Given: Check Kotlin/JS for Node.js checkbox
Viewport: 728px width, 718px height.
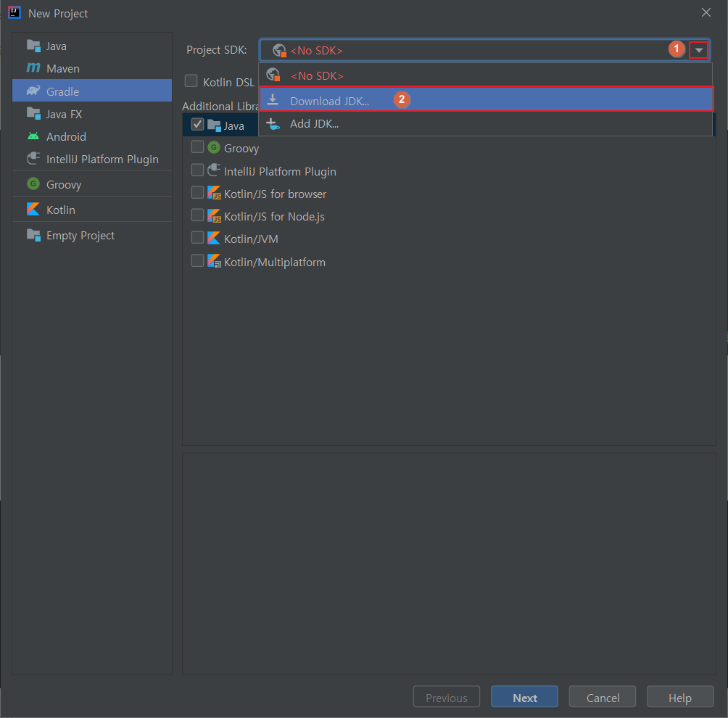Looking at the screenshot, I should 198,215.
